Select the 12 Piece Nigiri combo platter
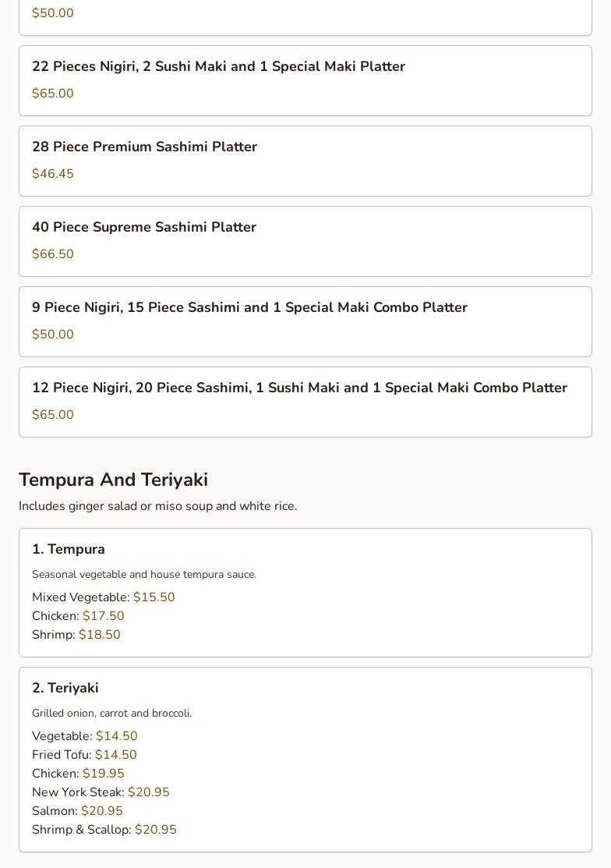Viewport: 611px width, 868px height. point(299,388)
